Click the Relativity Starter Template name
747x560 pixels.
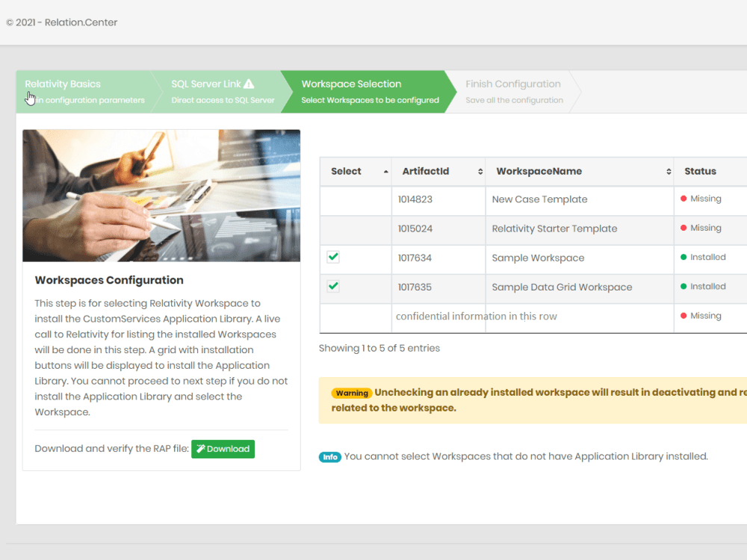point(554,228)
